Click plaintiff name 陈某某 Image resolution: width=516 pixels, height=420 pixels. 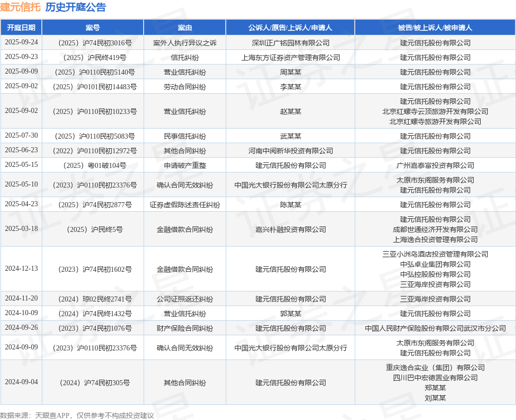pos(291,205)
